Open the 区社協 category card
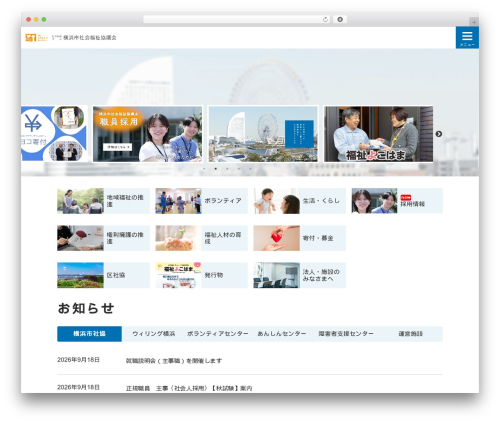This screenshot has height=423, width=500. click(103, 275)
